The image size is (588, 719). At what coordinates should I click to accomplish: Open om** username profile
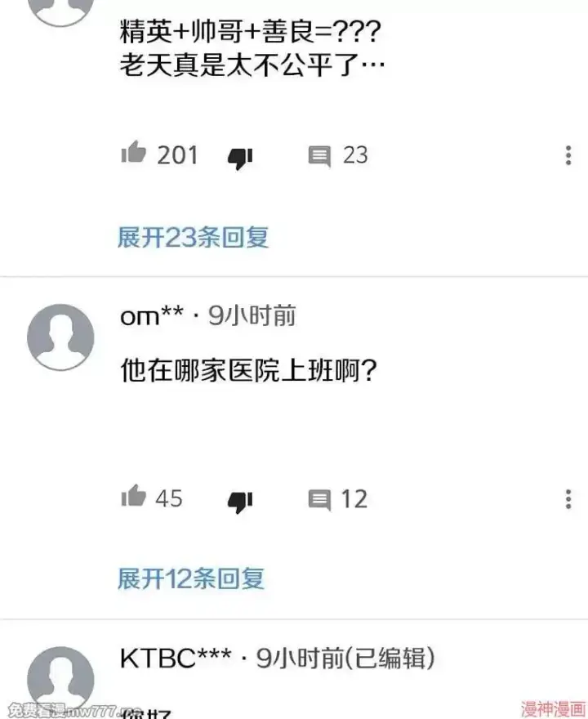(152, 316)
